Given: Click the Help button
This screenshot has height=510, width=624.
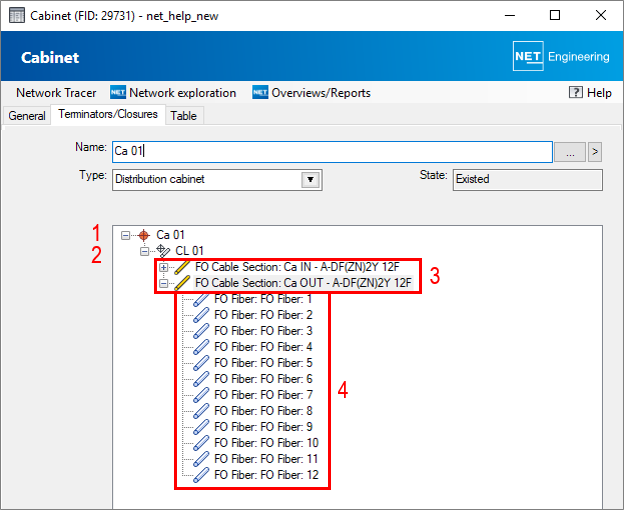Looking at the screenshot, I should tap(590, 93).
